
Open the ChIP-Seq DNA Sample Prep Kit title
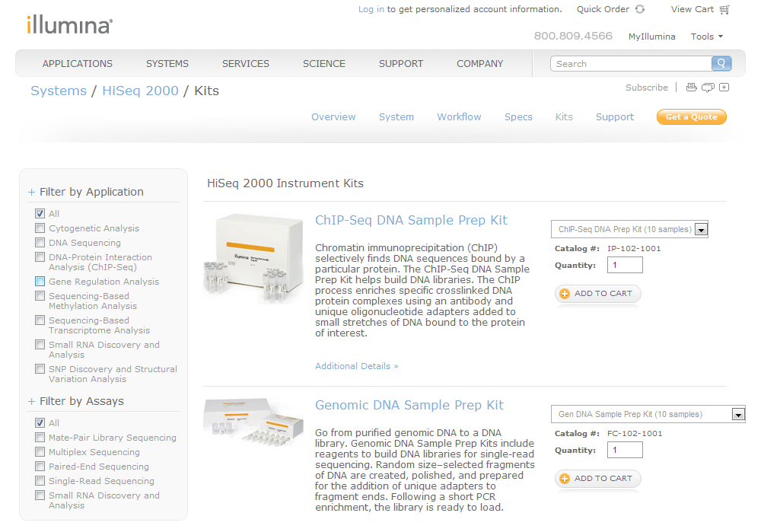[x=411, y=220]
